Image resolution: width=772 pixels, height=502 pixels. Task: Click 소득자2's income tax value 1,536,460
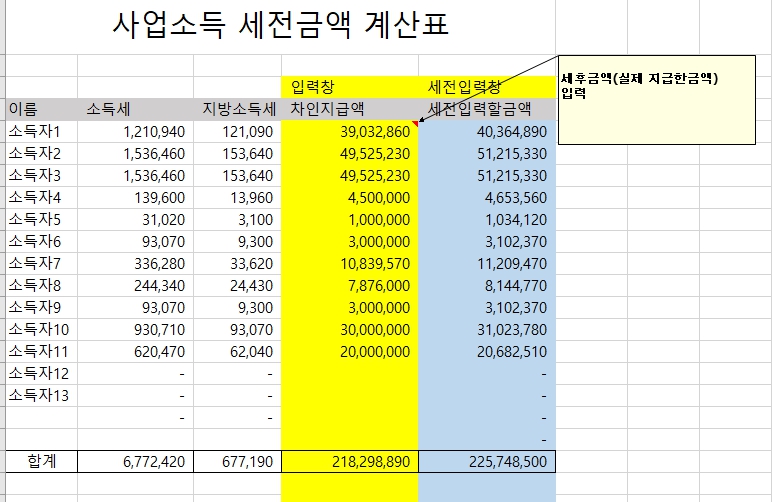coord(135,154)
